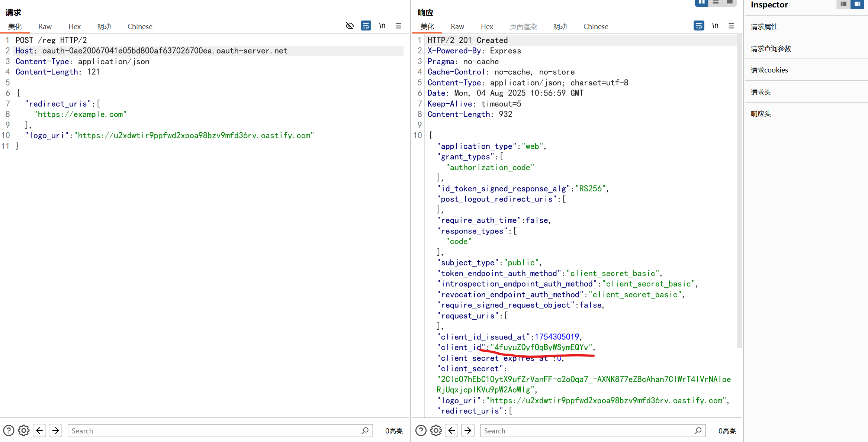Expand the 请求头 section in the Inspector
Image resolution: width=868 pixels, height=442 pixels.
pos(761,91)
